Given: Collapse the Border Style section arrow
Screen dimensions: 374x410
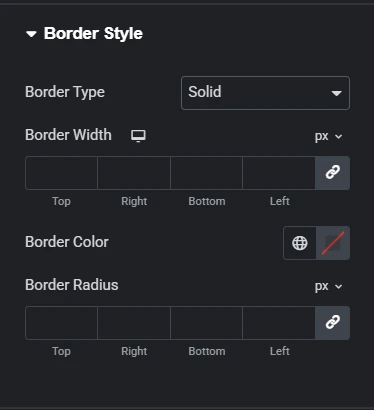Looking at the screenshot, I should click(x=31, y=34).
